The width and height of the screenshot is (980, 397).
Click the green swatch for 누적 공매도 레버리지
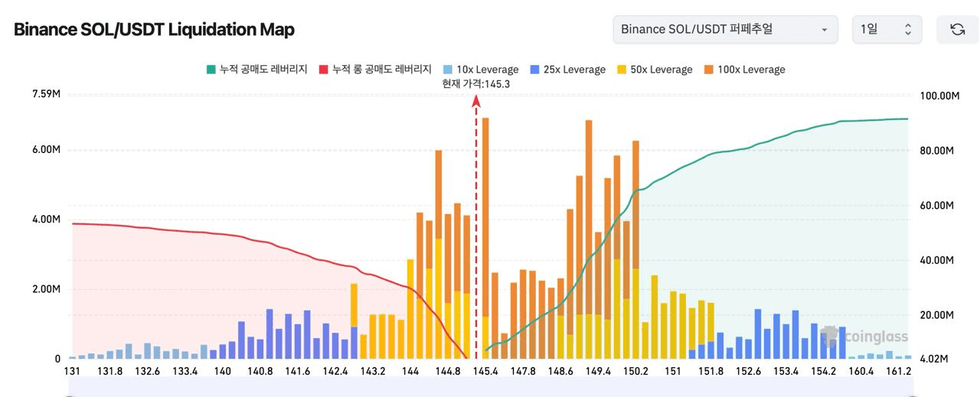coord(211,70)
